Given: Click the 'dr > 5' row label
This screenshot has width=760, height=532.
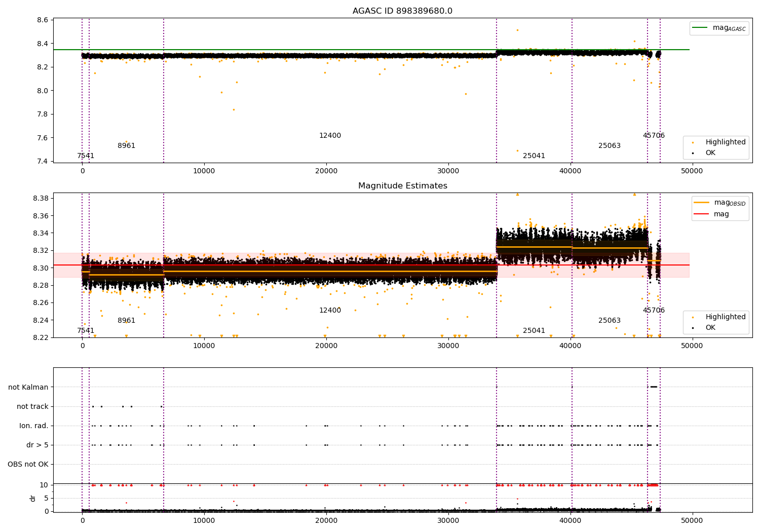Looking at the screenshot, I should [x=37, y=445].
